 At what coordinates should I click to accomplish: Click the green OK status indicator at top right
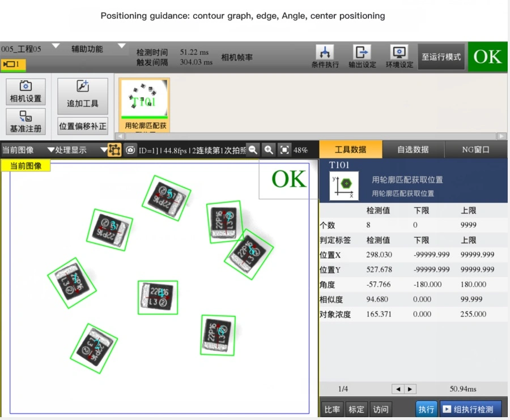point(487,57)
